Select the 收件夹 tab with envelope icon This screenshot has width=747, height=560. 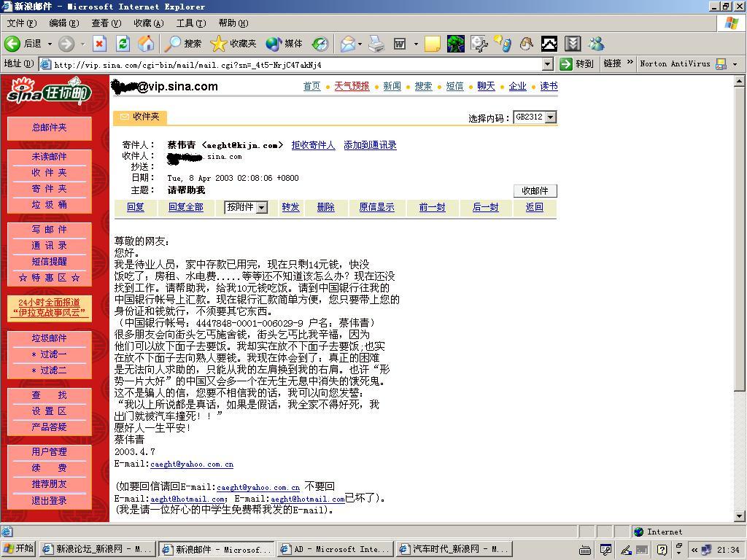[139, 117]
